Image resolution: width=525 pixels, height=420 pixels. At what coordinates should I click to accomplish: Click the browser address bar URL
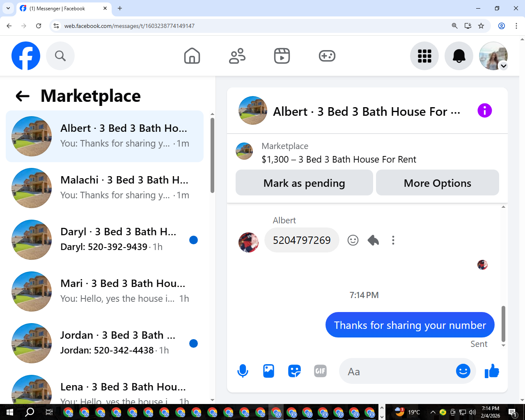[129, 26]
